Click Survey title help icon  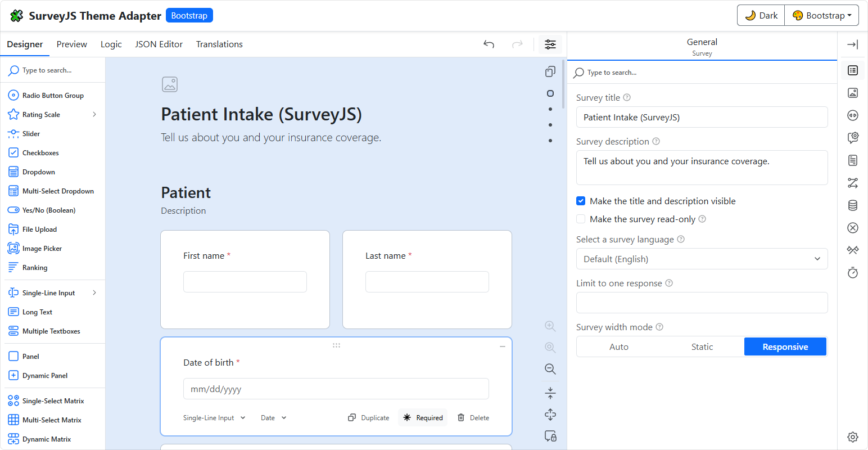click(x=627, y=97)
